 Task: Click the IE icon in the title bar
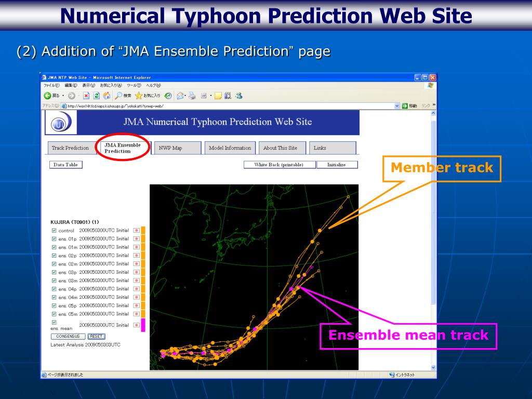(44, 77)
